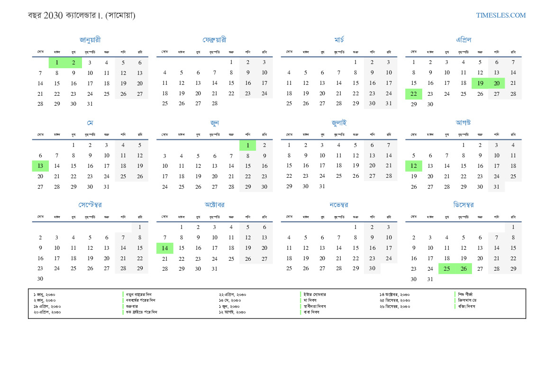Select the সেপ্টেম্বর month heading
Image resolution: width=554 pixels, height=392 pixels.
(x=90, y=205)
